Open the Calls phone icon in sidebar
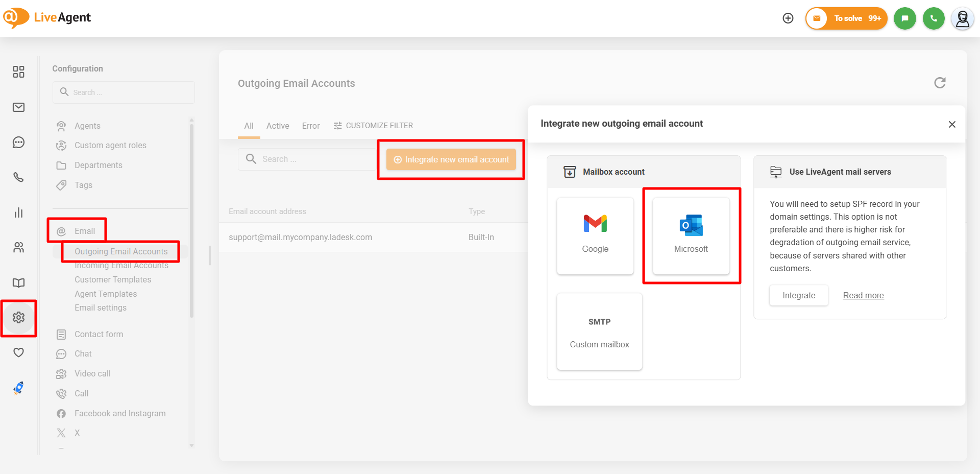The width and height of the screenshot is (980, 474). pos(19,177)
